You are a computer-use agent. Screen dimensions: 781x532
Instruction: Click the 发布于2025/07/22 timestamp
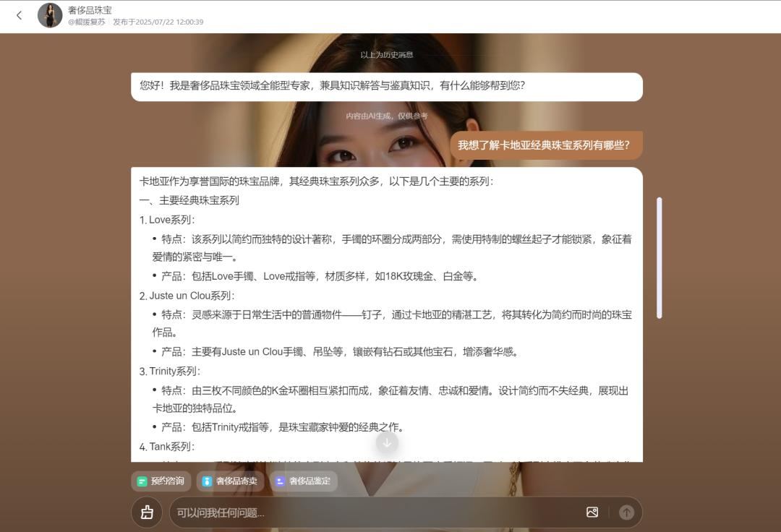pyautogui.click(x=158, y=22)
